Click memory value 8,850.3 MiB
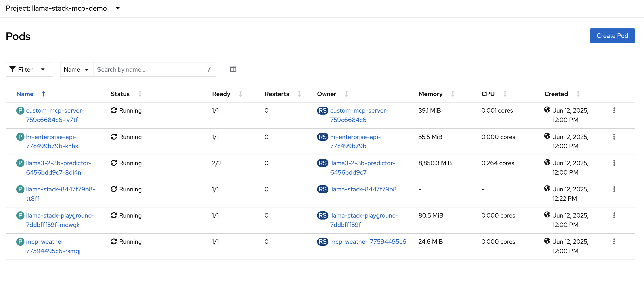Image resolution: width=644 pixels, height=283 pixels. [x=435, y=163]
